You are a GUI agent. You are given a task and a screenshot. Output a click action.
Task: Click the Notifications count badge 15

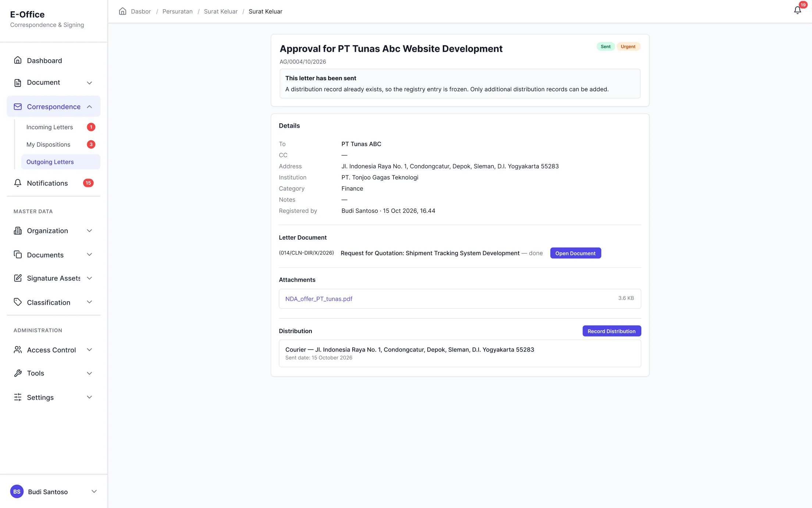coord(88,183)
